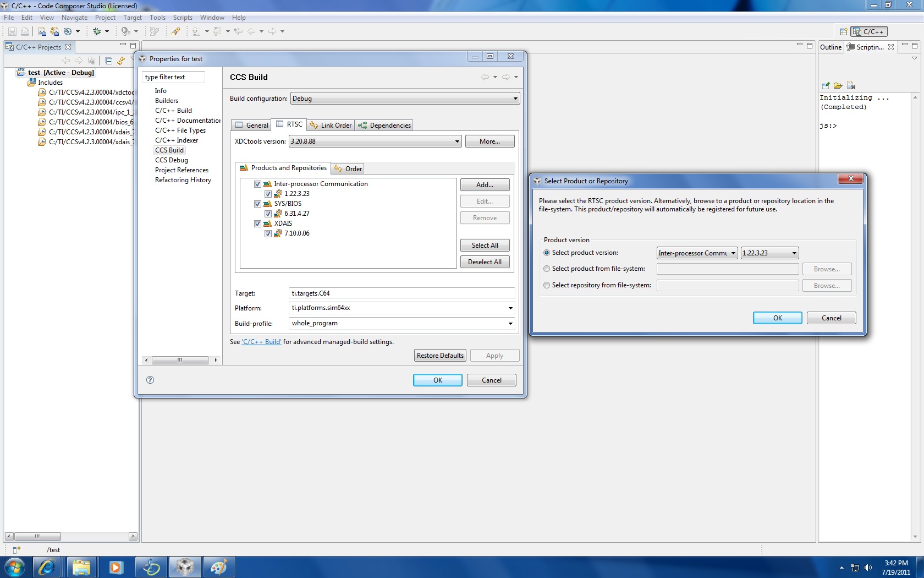Click the Add... button
924x578 pixels.
(485, 185)
